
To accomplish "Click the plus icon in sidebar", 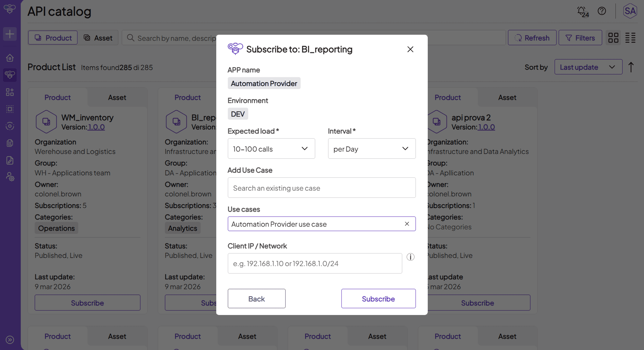I will pos(10,34).
